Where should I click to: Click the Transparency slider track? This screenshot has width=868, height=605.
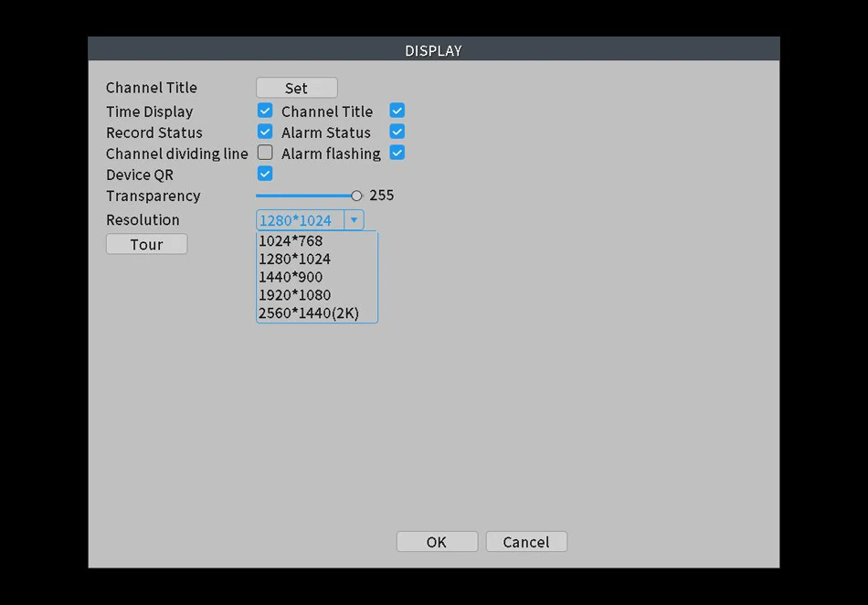pyautogui.click(x=308, y=196)
